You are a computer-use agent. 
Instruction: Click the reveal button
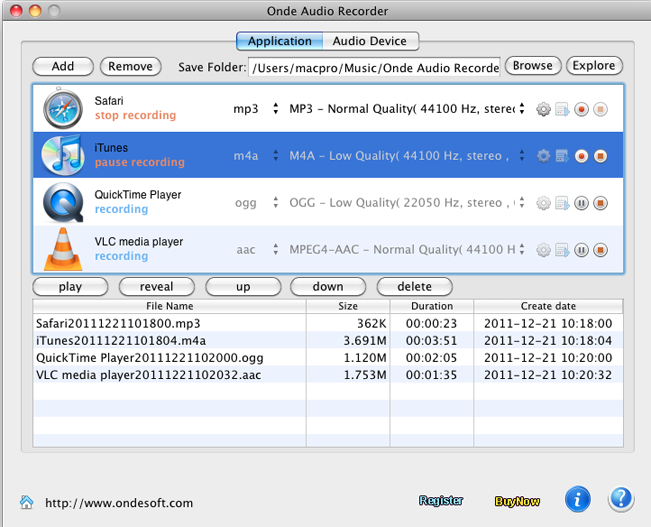(157, 287)
